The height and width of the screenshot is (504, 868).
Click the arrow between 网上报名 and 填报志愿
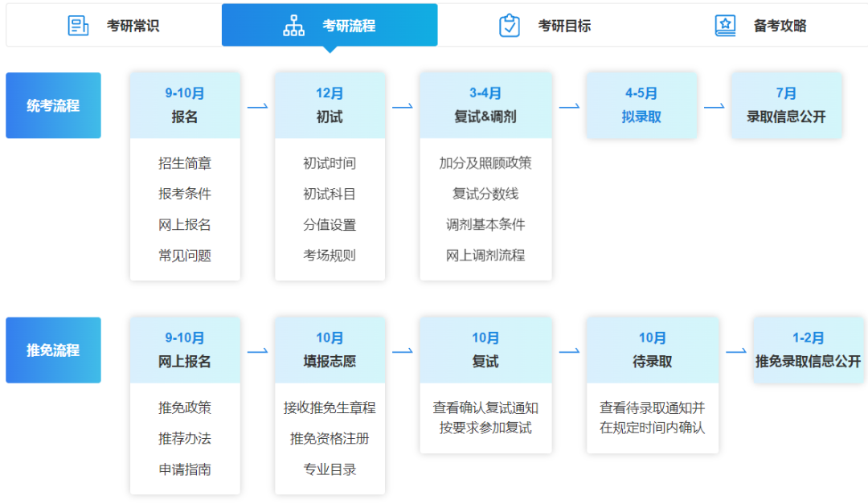[257, 350]
